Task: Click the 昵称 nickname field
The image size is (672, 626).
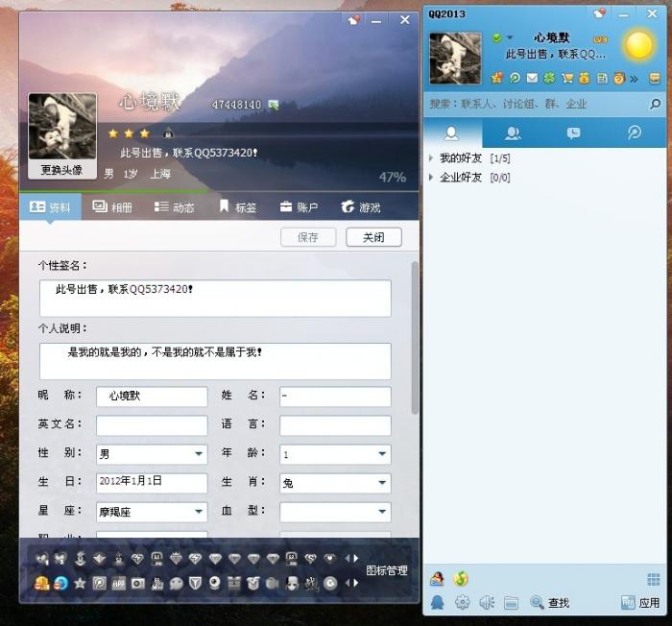Action: pos(152,397)
